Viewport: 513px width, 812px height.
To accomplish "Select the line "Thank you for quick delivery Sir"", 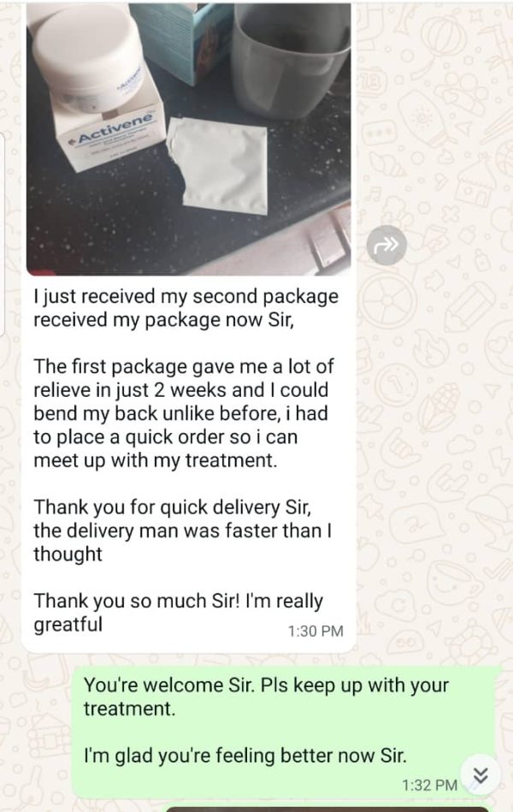I will pos(173,507).
